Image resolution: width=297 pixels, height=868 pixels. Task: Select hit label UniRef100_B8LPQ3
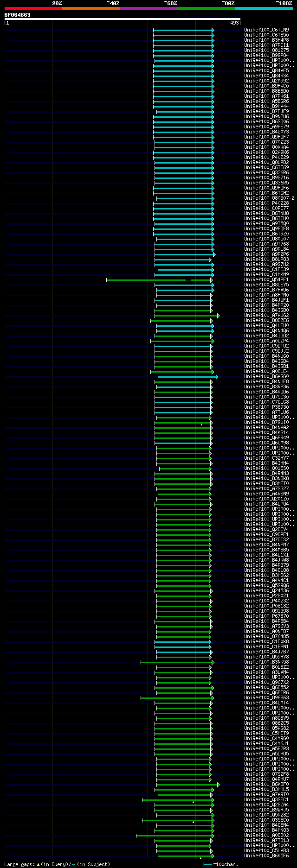(266, 260)
